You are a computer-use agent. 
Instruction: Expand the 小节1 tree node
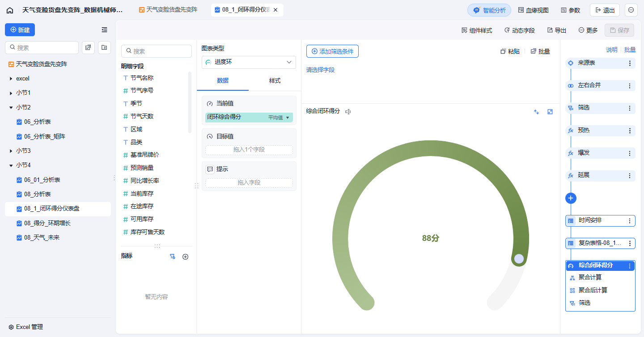pyautogui.click(x=11, y=93)
